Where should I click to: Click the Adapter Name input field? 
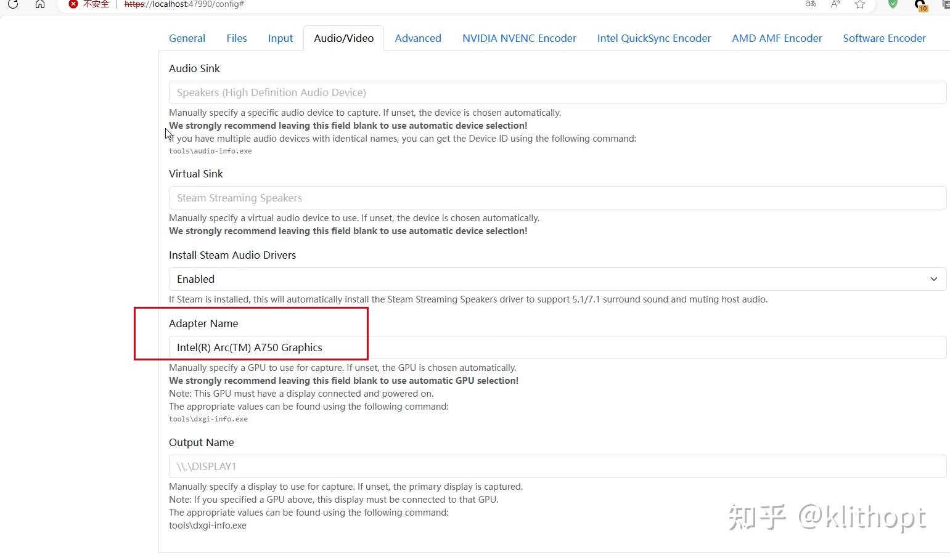(557, 347)
